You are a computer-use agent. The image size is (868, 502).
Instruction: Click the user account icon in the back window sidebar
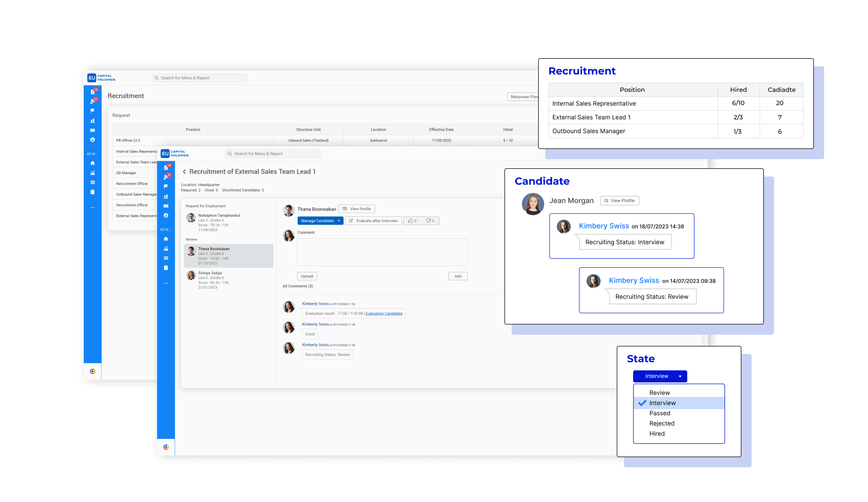click(x=92, y=140)
